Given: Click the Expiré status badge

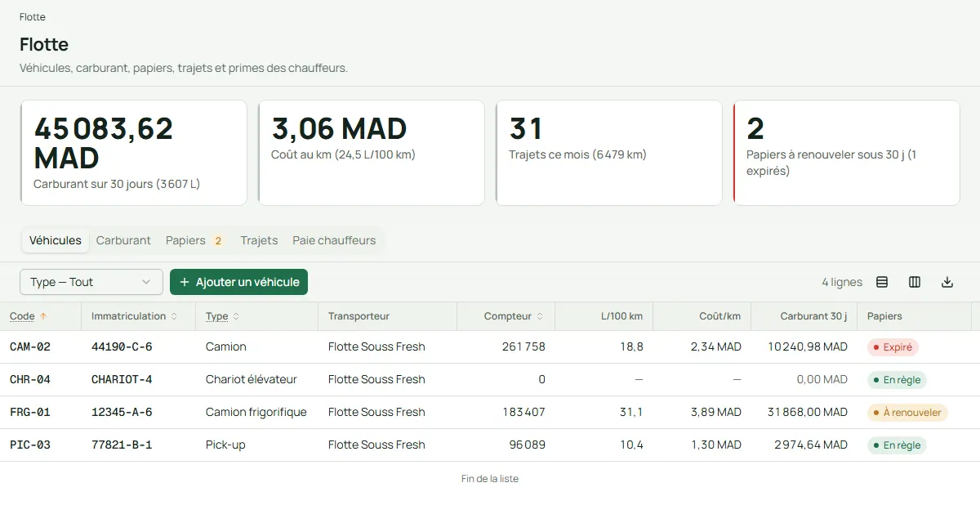Looking at the screenshot, I should pos(893,347).
